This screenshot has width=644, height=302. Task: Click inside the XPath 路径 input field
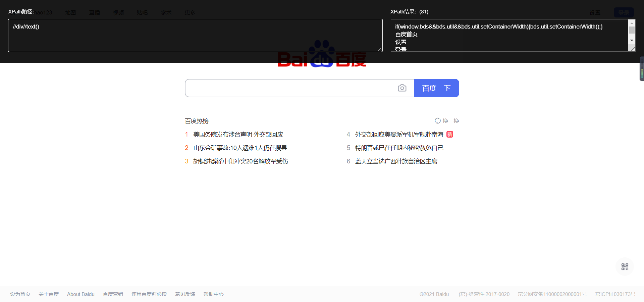195,35
